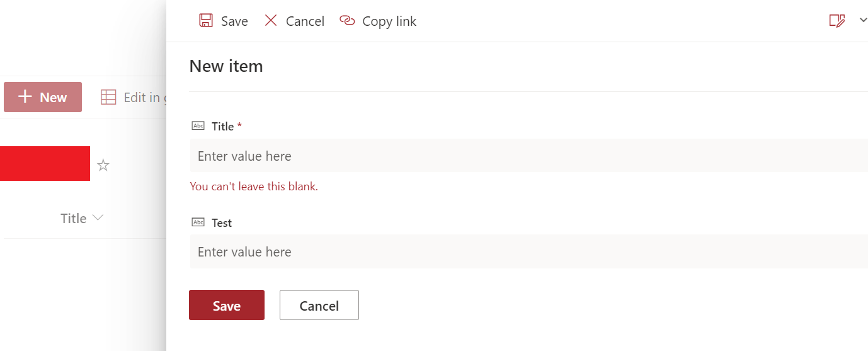Screen dimensions: 868x351
Task: Click the Abc text icon beside Test label
Action: pos(198,222)
